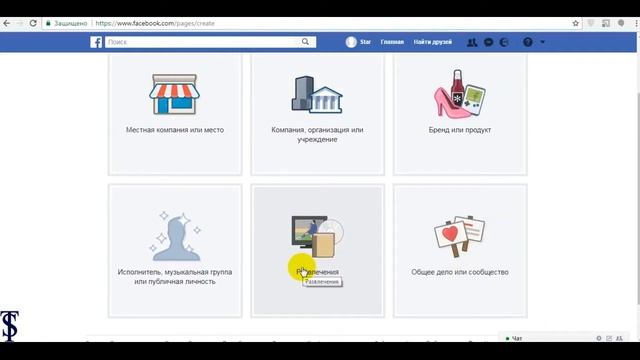
Task: Click the Facebook logo icon
Action: [96, 42]
